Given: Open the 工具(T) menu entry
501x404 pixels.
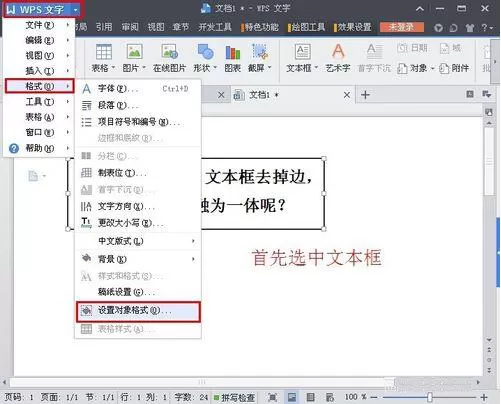Looking at the screenshot, I should point(39,102).
